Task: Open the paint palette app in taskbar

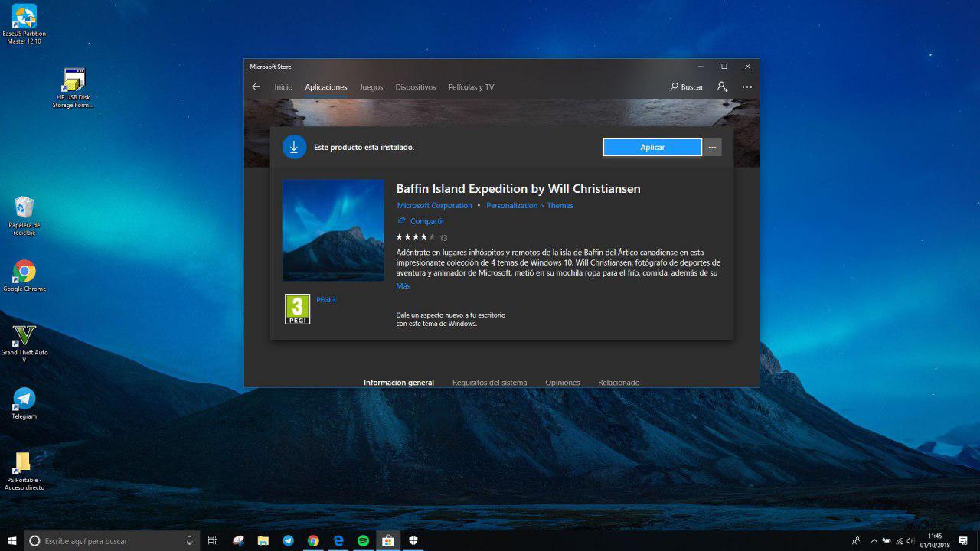Action: pyautogui.click(x=238, y=541)
